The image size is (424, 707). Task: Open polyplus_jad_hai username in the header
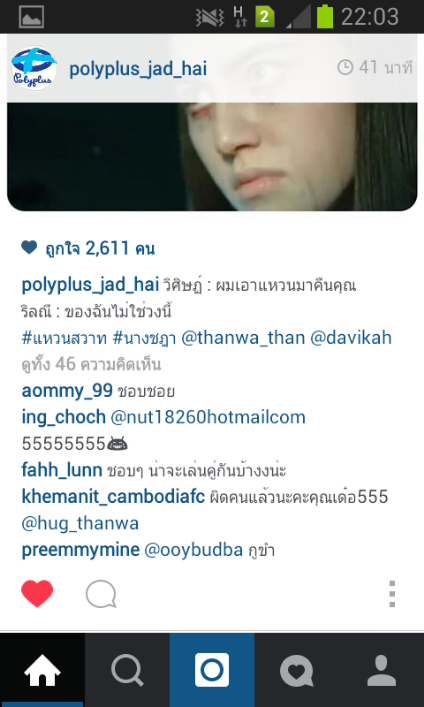(x=138, y=69)
